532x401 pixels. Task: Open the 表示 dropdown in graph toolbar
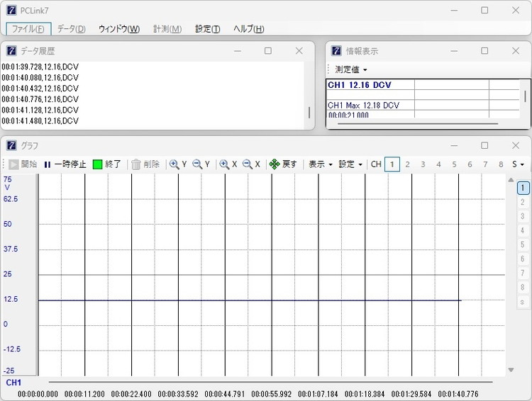coord(320,164)
